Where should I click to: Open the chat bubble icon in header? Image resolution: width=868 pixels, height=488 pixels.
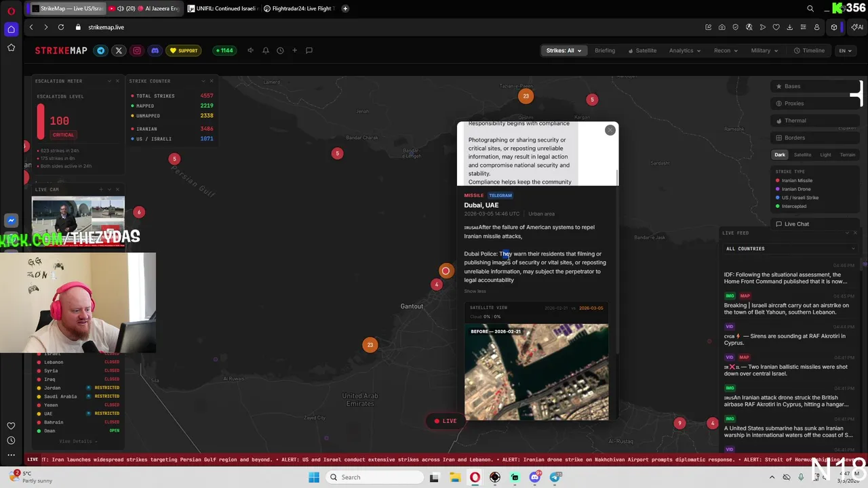coord(309,50)
